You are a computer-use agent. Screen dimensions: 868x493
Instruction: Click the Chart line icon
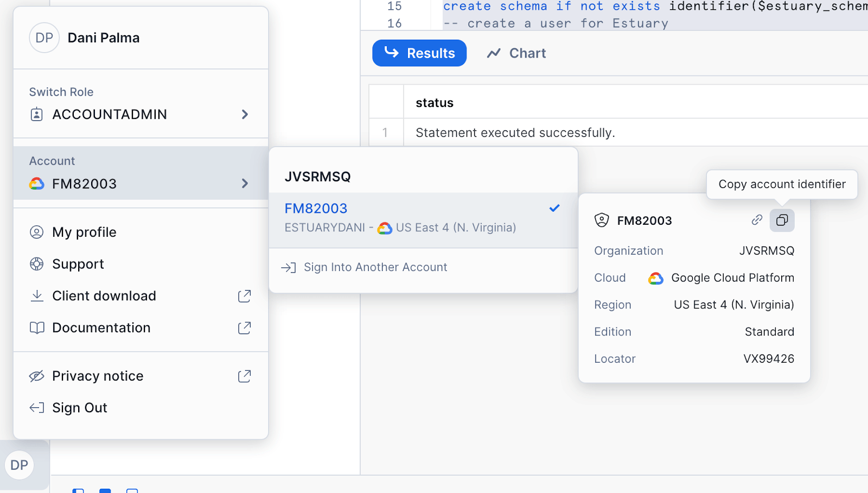494,53
